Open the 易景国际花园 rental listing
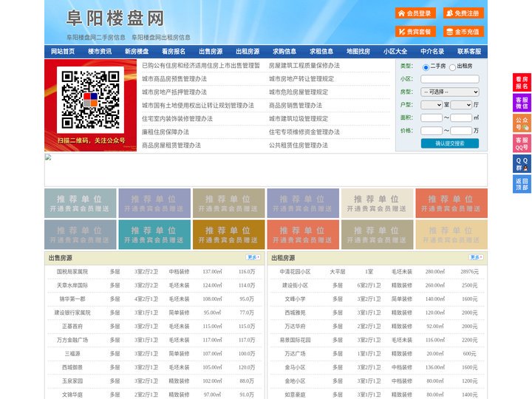Screen dimensions: 532x399 [x=295, y=340]
